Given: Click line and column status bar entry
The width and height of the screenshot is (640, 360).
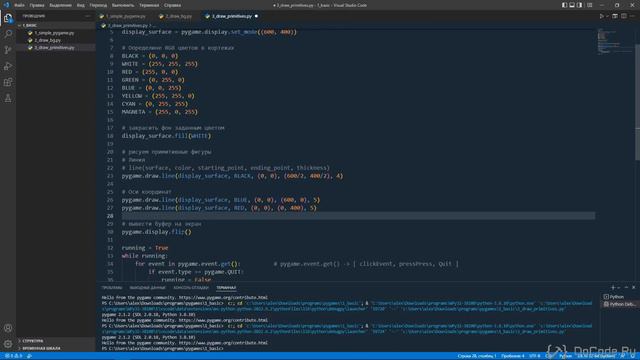Looking at the screenshot, I should tap(477, 356).
